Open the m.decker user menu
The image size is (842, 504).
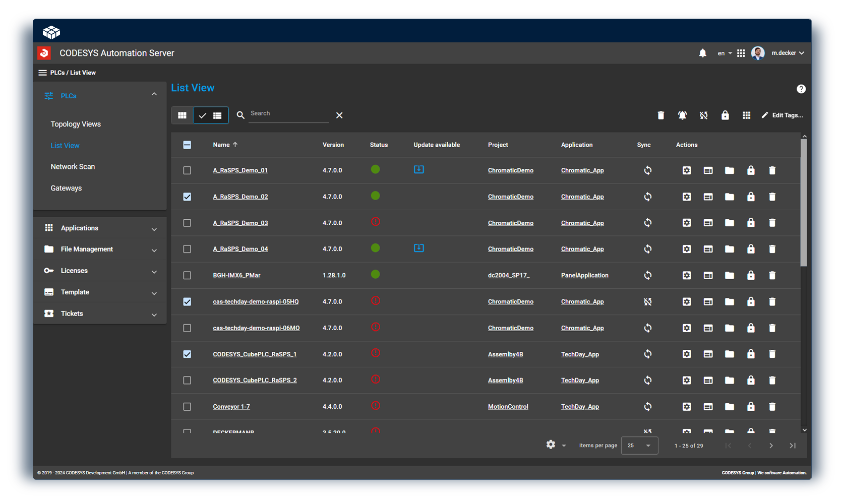tap(787, 53)
